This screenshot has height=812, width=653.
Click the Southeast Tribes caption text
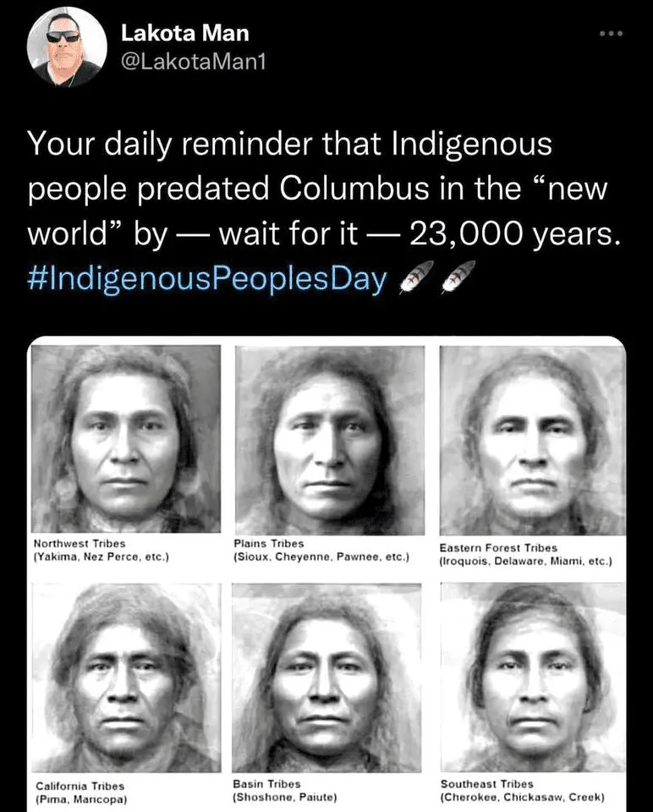(523, 790)
